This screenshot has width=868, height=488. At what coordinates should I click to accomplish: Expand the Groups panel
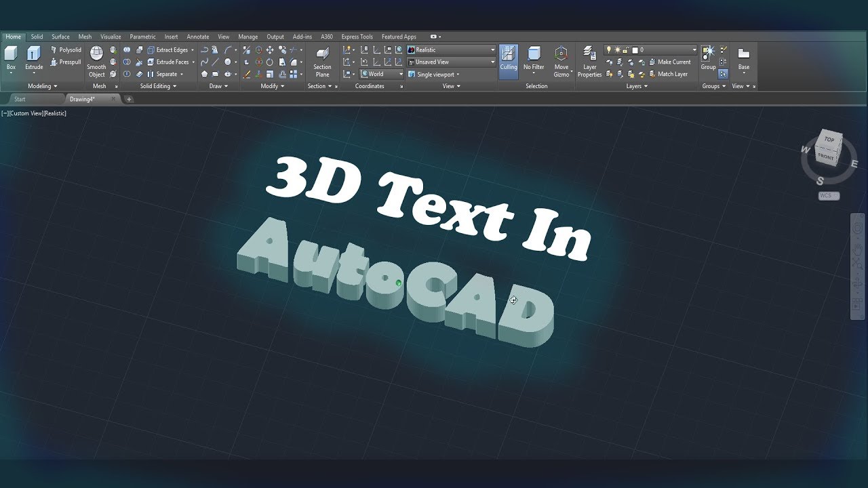tap(714, 86)
